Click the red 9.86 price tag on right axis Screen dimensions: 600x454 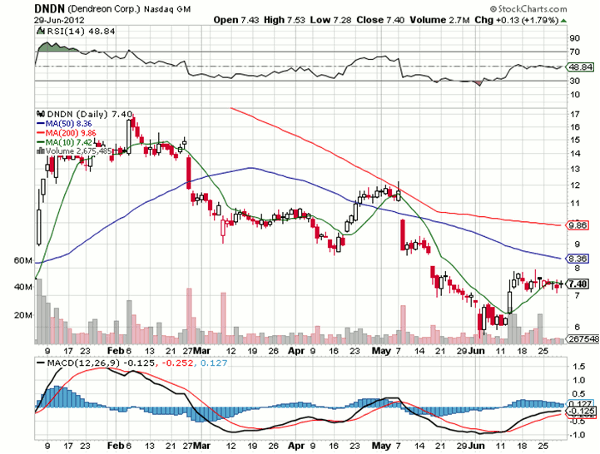tap(576, 225)
